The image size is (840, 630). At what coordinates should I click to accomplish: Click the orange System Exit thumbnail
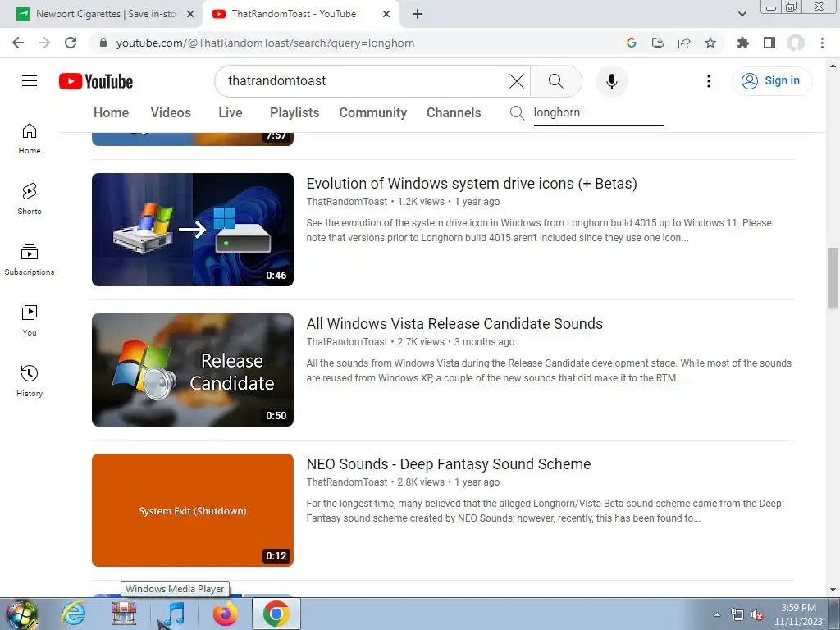click(x=193, y=510)
